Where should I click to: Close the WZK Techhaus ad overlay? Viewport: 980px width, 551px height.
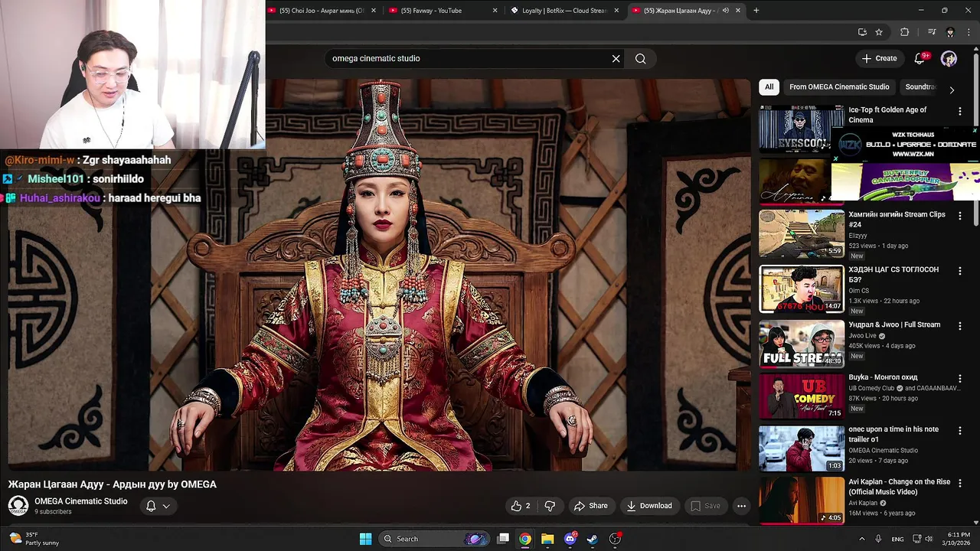pyautogui.click(x=975, y=131)
